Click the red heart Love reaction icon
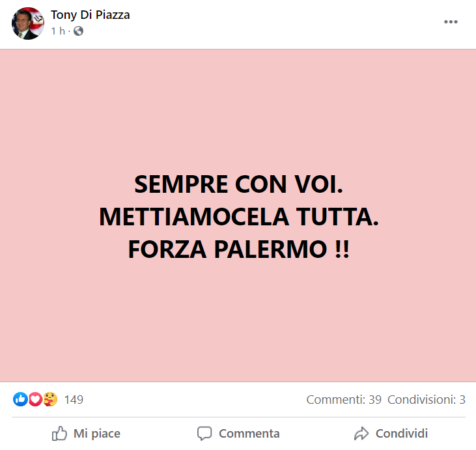 35,399
